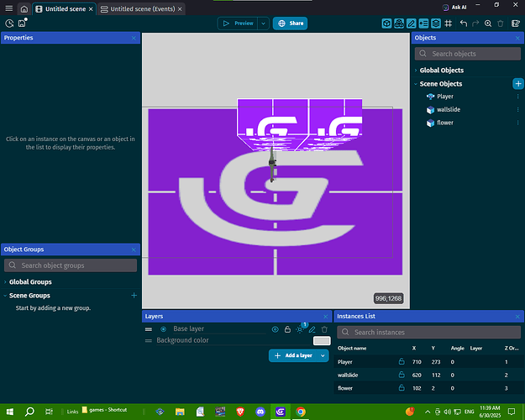Open the flower object three-dot menu

[x=518, y=123]
